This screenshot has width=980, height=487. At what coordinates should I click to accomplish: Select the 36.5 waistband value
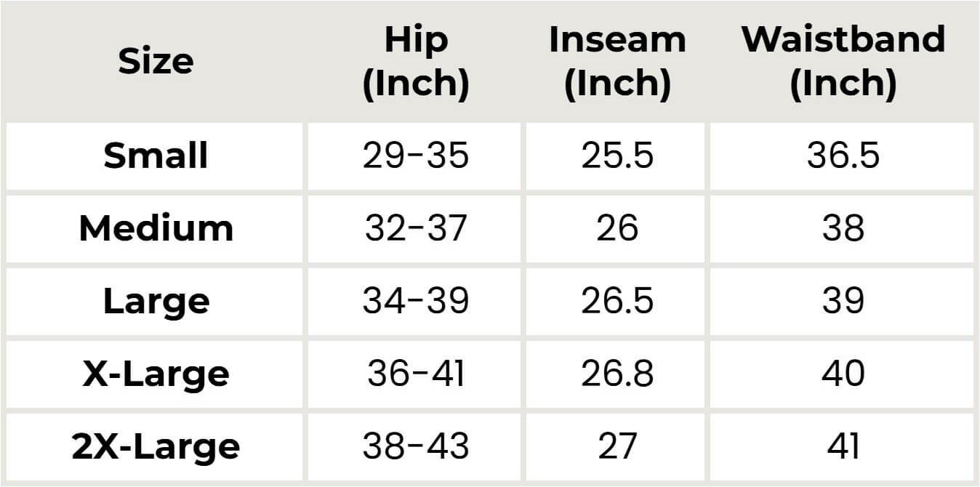[x=843, y=156]
